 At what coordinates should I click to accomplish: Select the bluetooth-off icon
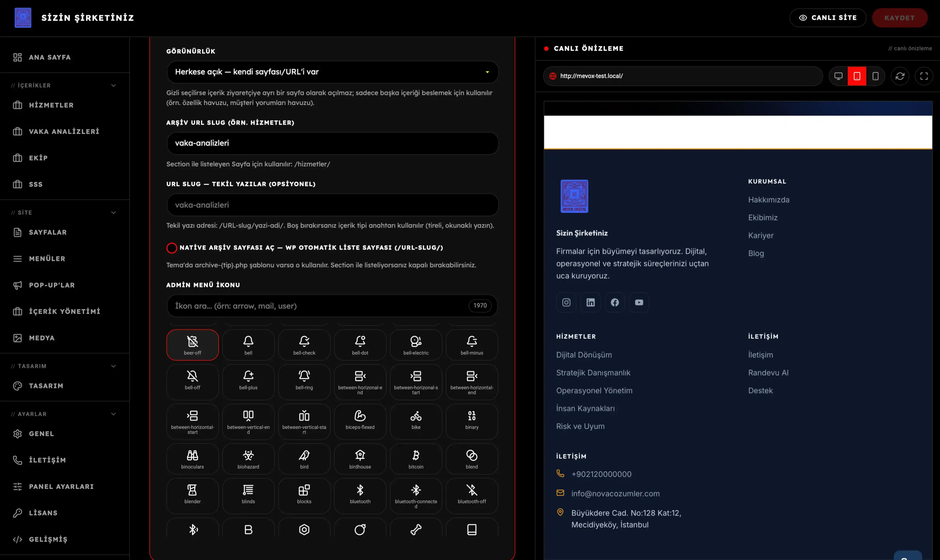pyautogui.click(x=472, y=496)
